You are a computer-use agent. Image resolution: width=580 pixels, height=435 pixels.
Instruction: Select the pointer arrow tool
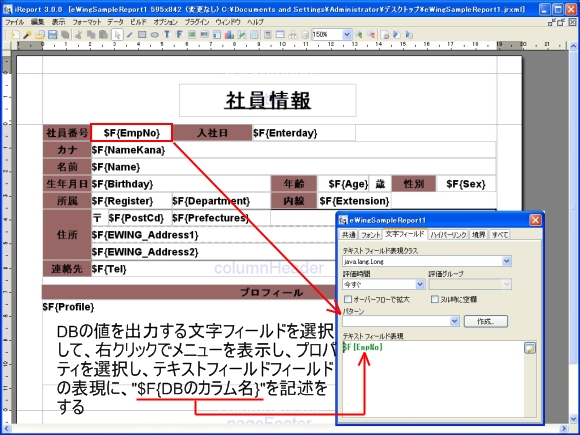coord(117,35)
